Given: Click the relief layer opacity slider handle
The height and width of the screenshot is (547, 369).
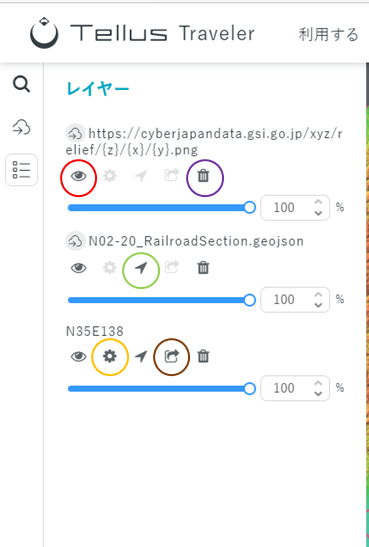Looking at the screenshot, I should [249, 208].
